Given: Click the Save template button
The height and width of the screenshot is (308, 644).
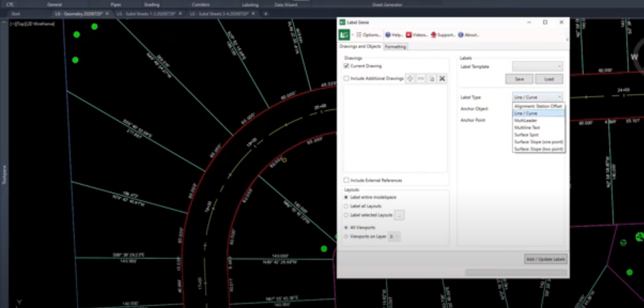Looking at the screenshot, I should 518,79.
